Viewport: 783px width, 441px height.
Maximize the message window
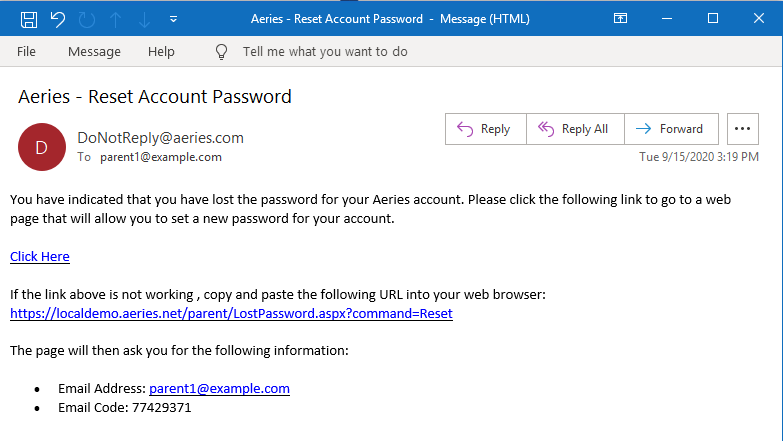[713, 18]
